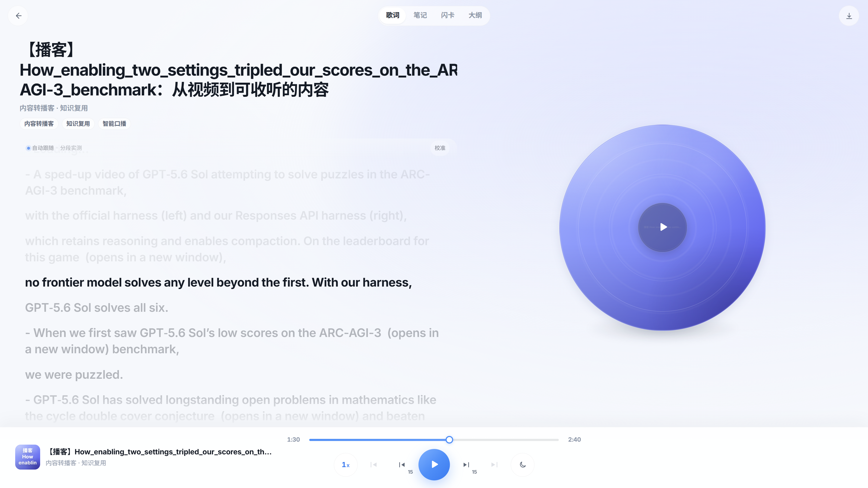The height and width of the screenshot is (488, 868).
Task: Click the lyric line 'we were puzzled.'
Action: [x=74, y=374]
